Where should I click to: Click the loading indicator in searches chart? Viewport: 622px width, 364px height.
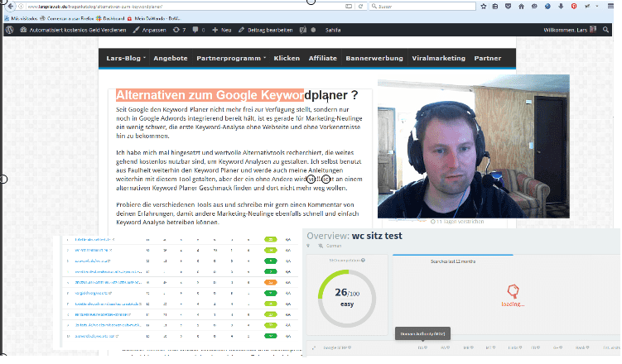coord(513,295)
